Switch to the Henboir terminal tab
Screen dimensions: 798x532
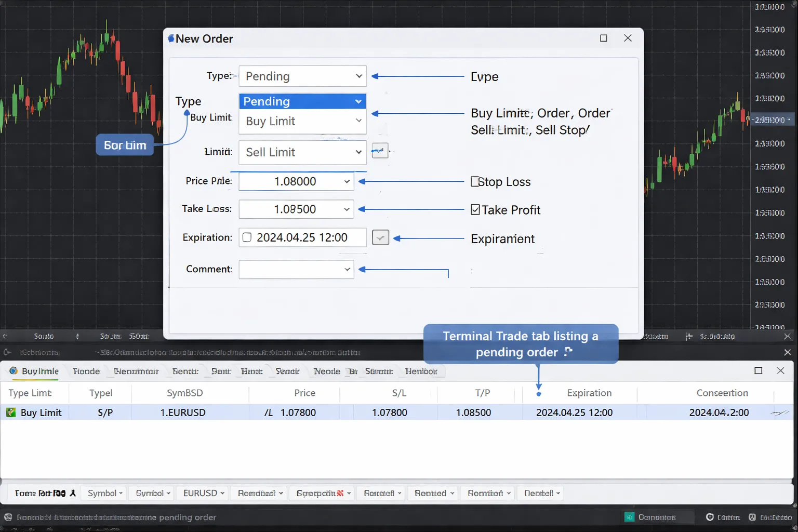421,371
